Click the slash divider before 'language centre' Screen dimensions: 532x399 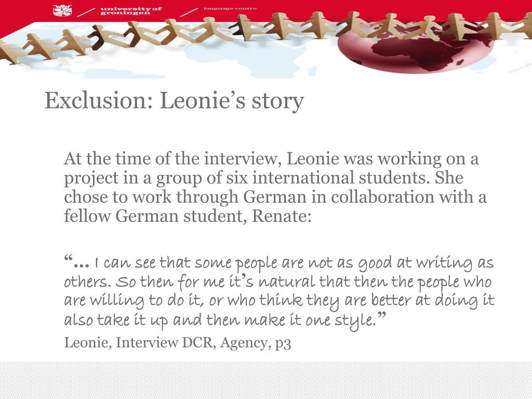pyautogui.click(x=189, y=12)
